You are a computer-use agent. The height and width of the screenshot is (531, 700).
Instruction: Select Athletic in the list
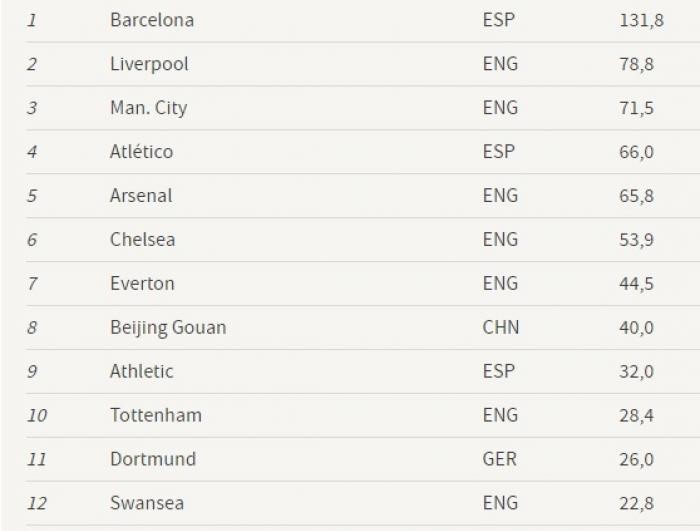click(x=142, y=372)
